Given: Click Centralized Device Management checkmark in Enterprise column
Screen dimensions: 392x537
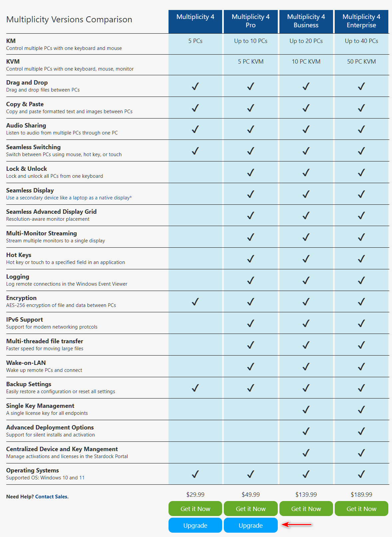Looking at the screenshot, I should click(x=361, y=453).
